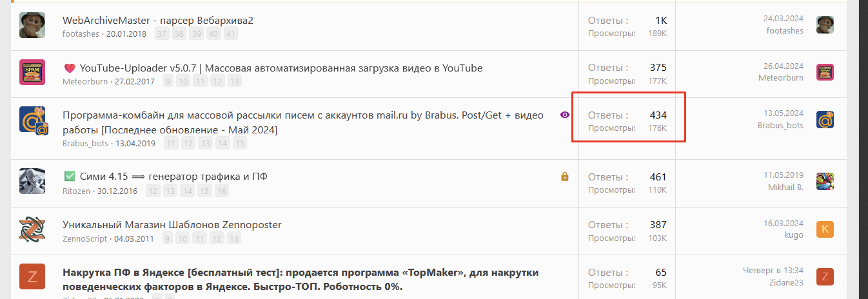Jump to last page 41 of WebArchiveMaster
This screenshot has height=299, width=868.
coord(231,34)
